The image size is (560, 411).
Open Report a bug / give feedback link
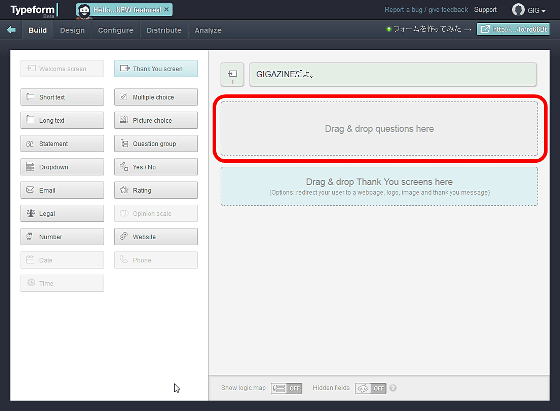[426, 10]
